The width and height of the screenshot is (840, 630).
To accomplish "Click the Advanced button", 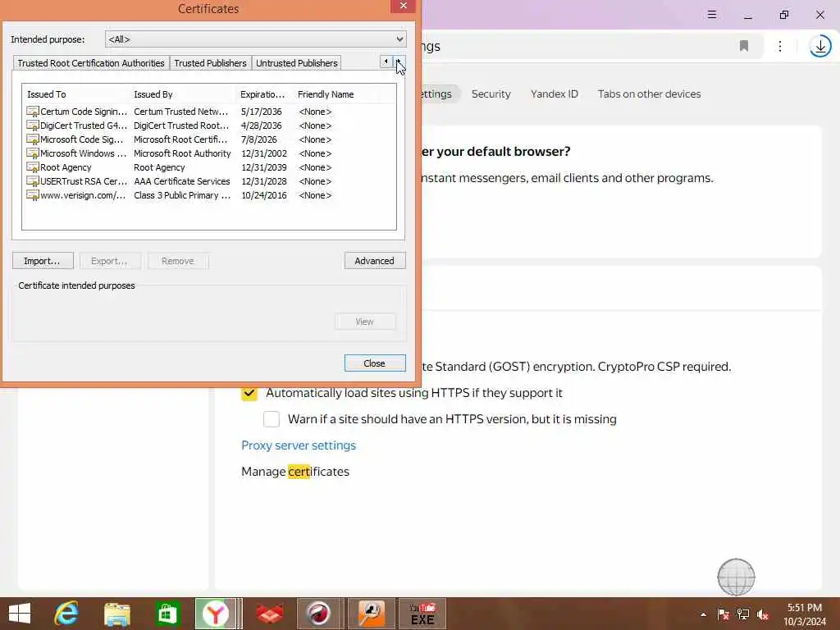I will (374, 261).
